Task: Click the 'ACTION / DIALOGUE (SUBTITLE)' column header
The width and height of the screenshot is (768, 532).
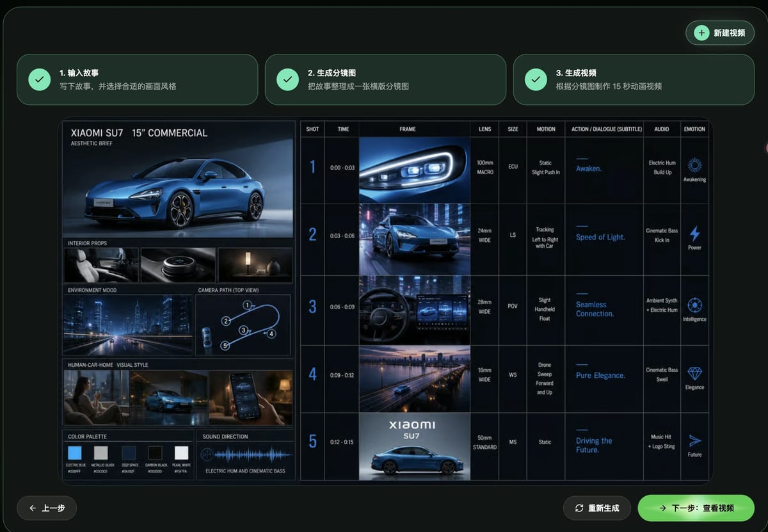Action: pyautogui.click(x=606, y=129)
